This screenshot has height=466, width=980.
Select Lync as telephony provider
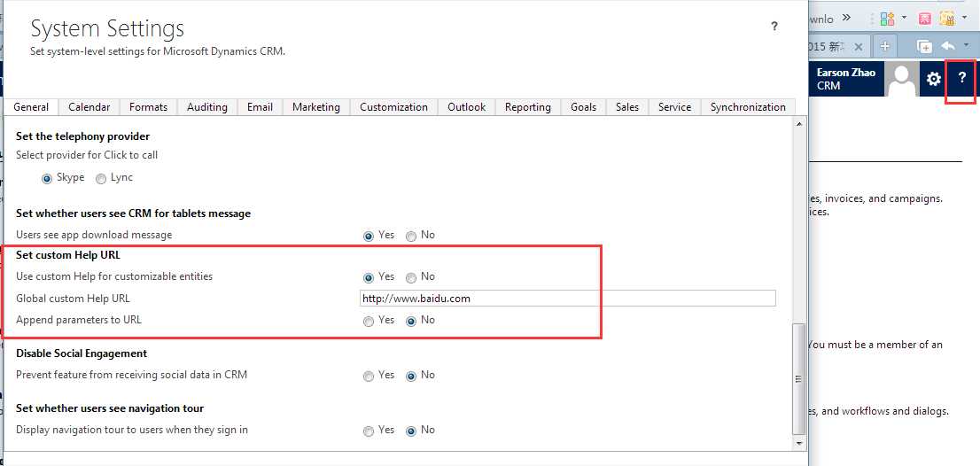[101, 179]
